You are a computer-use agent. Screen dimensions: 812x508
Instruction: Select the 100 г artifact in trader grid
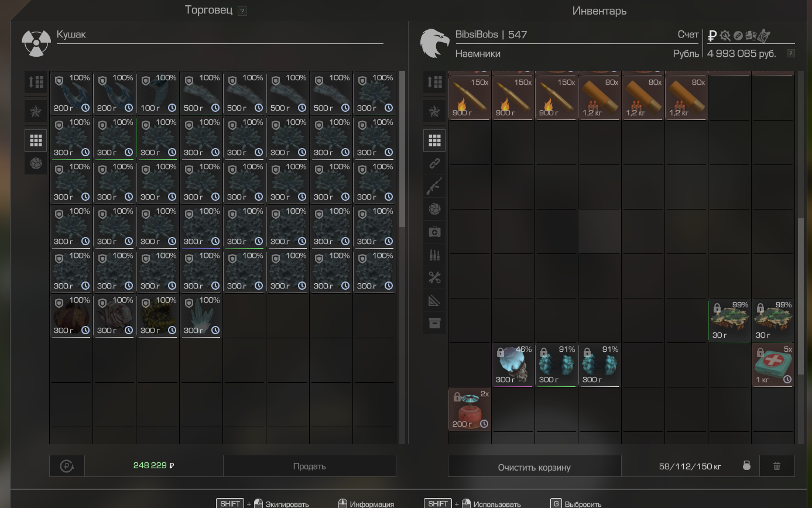[x=157, y=93]
